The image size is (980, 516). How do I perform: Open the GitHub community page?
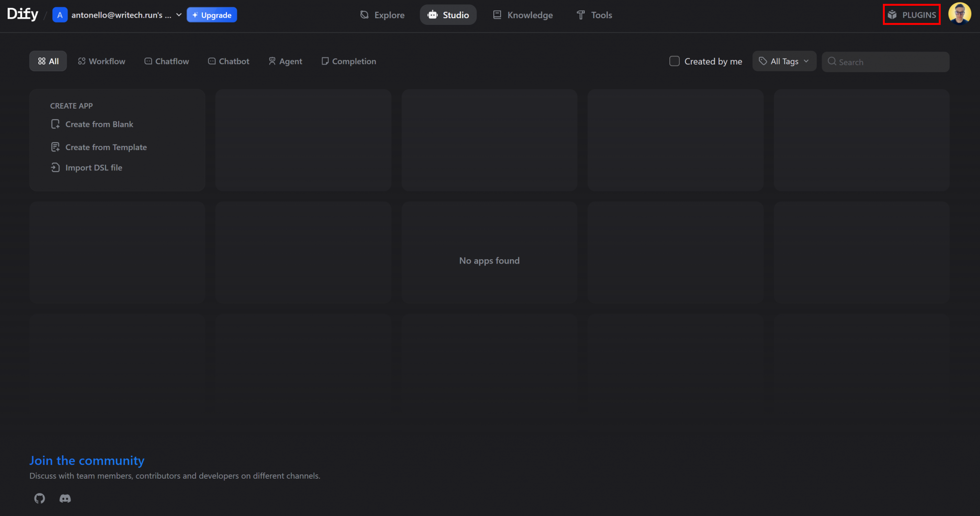pos(39,498)
